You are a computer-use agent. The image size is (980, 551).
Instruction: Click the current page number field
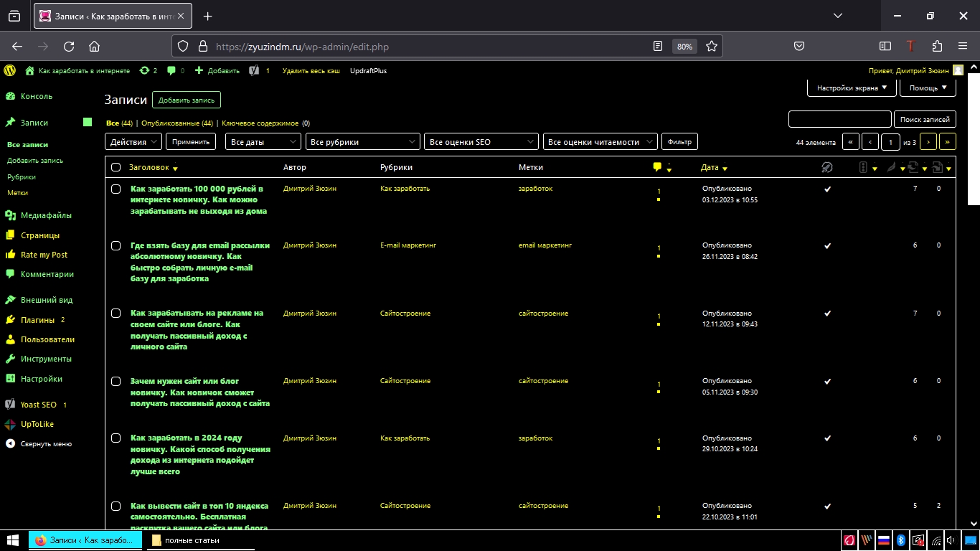(x=890, y=142)
